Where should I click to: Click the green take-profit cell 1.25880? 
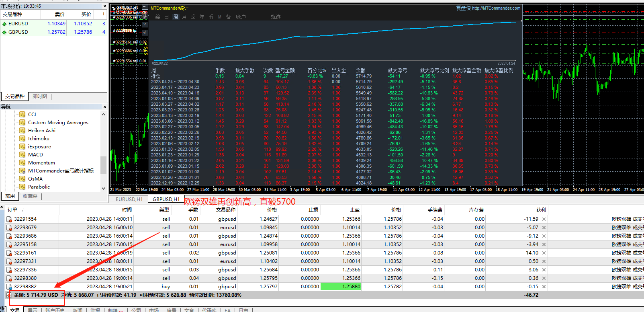pyautogui.click(x=340, y=287)
